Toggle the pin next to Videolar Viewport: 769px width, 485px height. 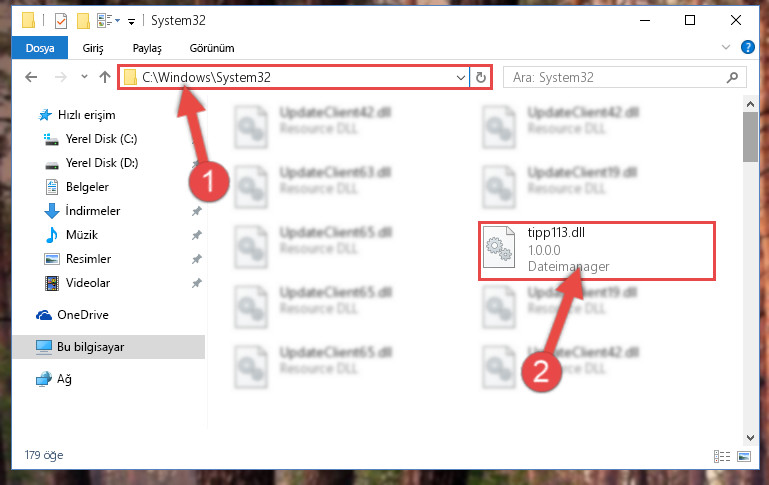197,283
